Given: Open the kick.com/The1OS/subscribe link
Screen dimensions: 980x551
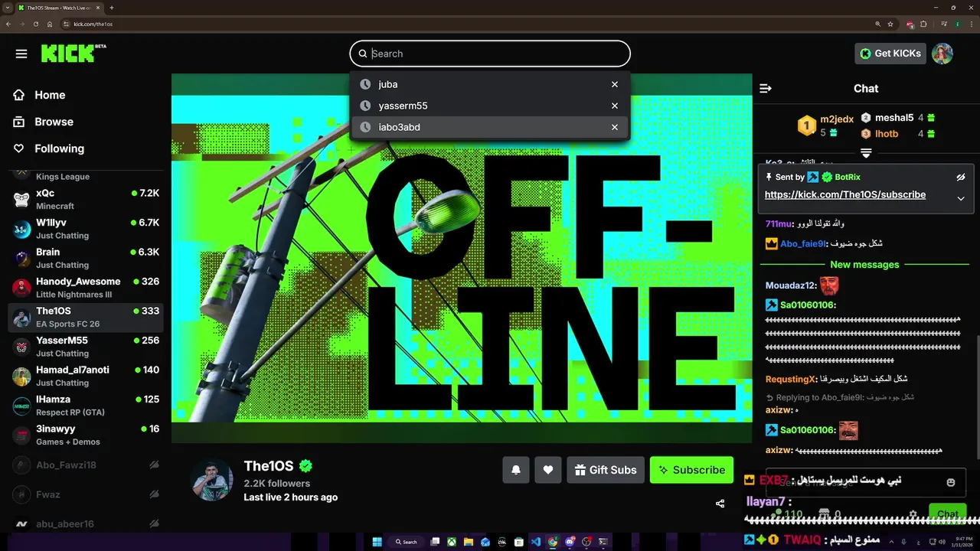Looking at the screenshot, I should (845, 194).
